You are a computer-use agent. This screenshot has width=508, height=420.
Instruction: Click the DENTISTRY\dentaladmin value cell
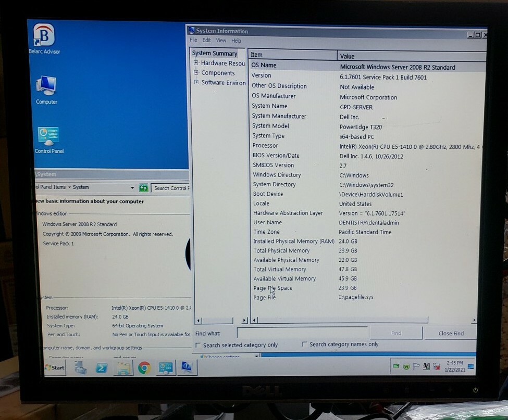(369, 223)
